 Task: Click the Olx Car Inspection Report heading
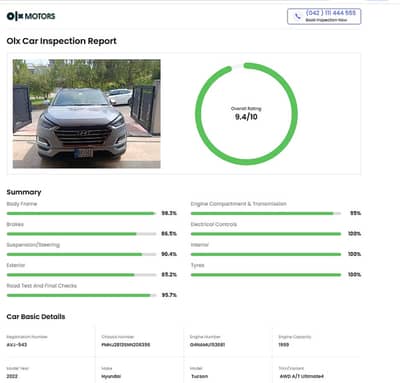point(62,41)
